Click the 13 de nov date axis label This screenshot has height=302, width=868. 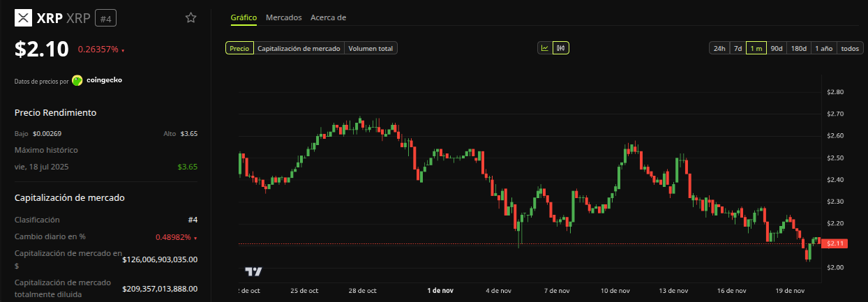673,290
